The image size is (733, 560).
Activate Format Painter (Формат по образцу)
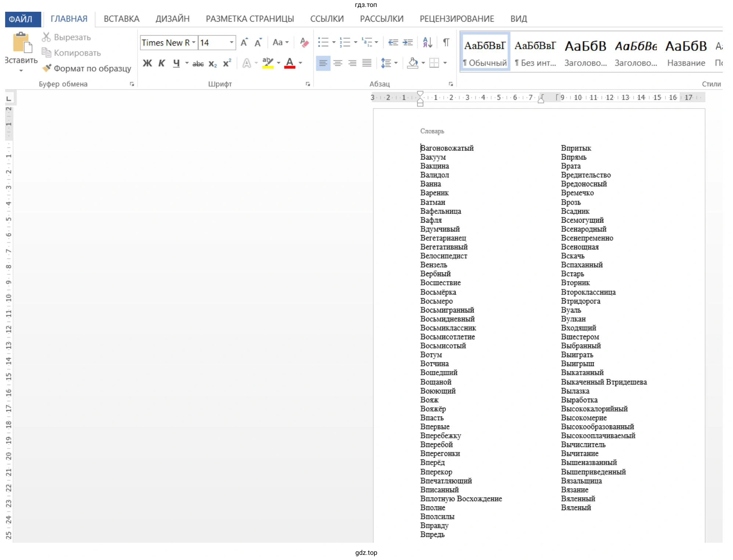[87, 68]
